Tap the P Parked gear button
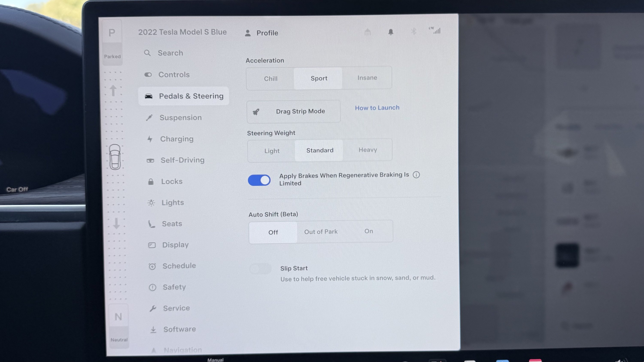The width and height of the screenshot is (644, 362). pyautogui.click(x=112, y=42)
